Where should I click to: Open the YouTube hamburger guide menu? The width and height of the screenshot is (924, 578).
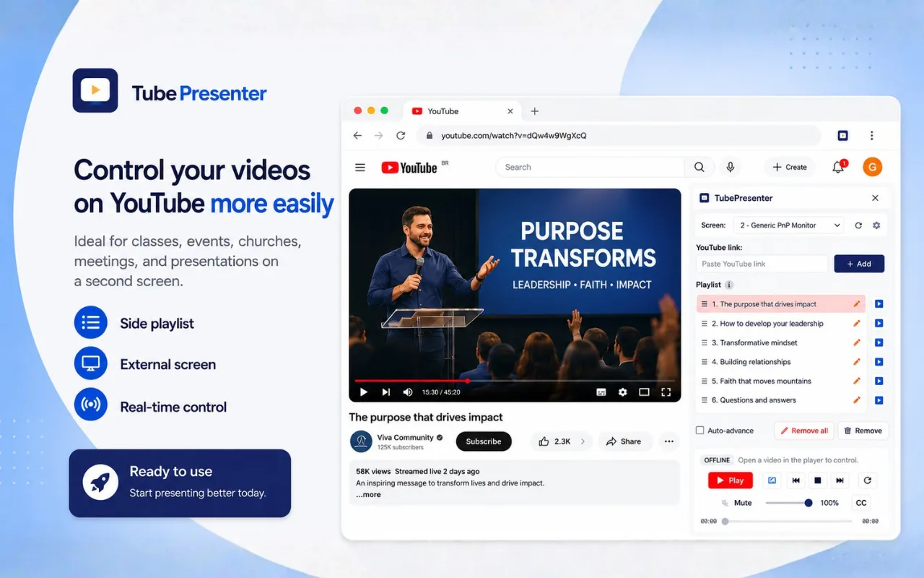(x=360, y=168)
